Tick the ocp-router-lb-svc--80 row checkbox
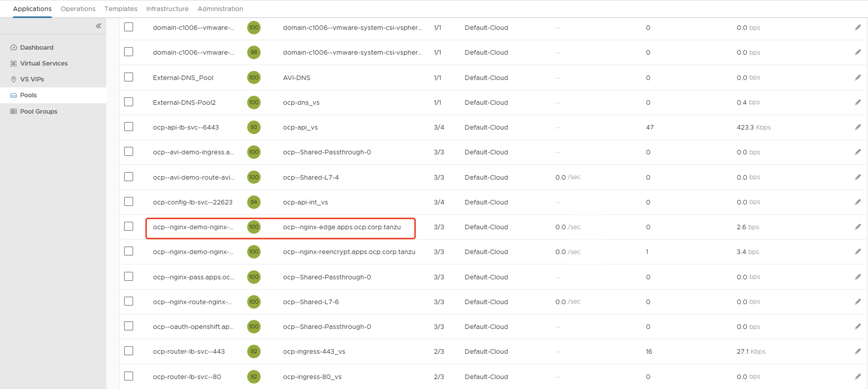The height and width of the screenshot is (389, 868). [128, 376]
